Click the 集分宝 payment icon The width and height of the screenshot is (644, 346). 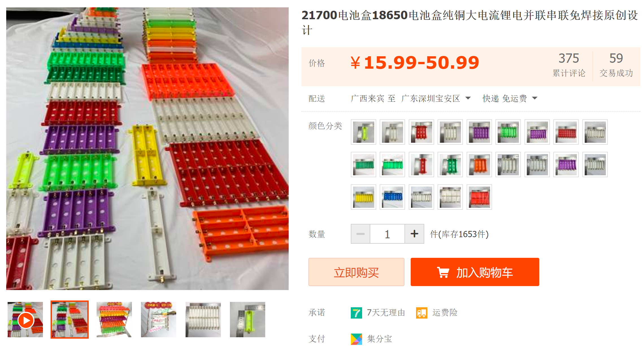click(x=356, y=339)
